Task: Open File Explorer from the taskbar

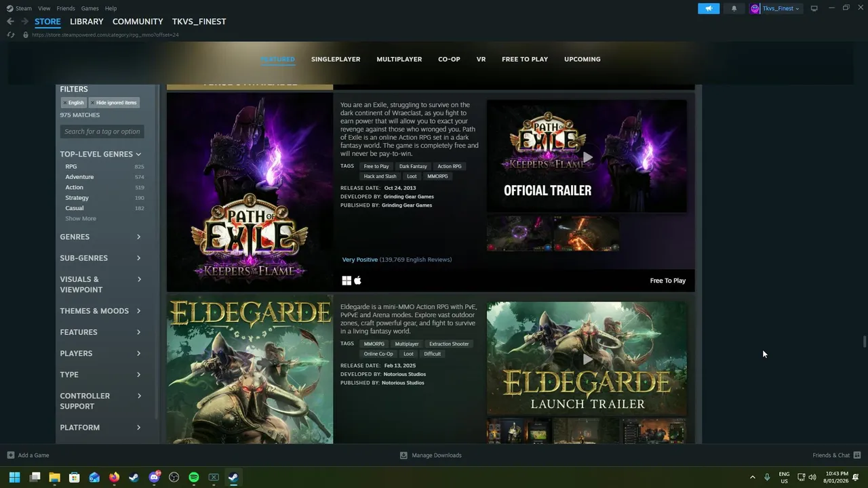Action: (55, 477)
